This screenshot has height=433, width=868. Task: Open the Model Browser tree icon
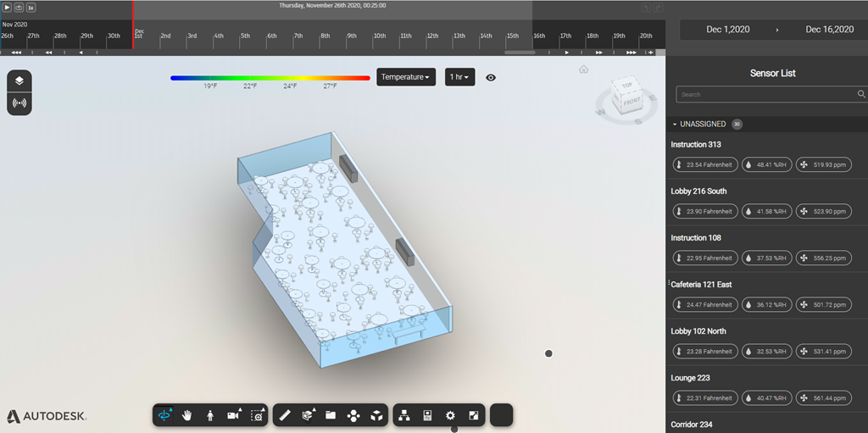coord(404,415)
